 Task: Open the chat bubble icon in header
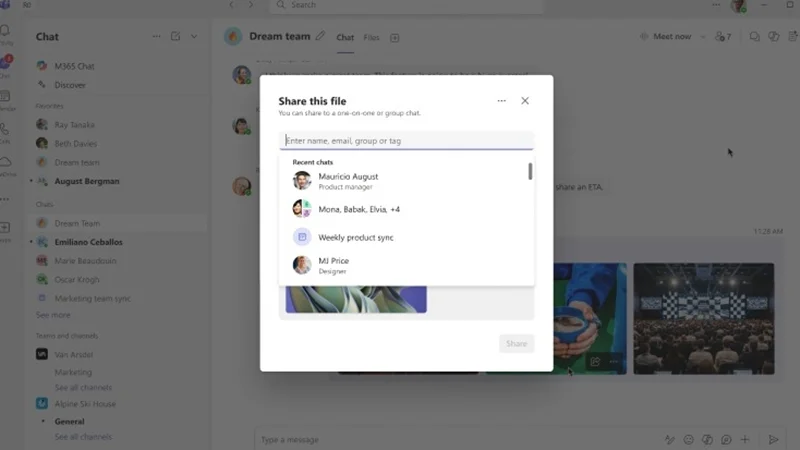tap(754, 36)
